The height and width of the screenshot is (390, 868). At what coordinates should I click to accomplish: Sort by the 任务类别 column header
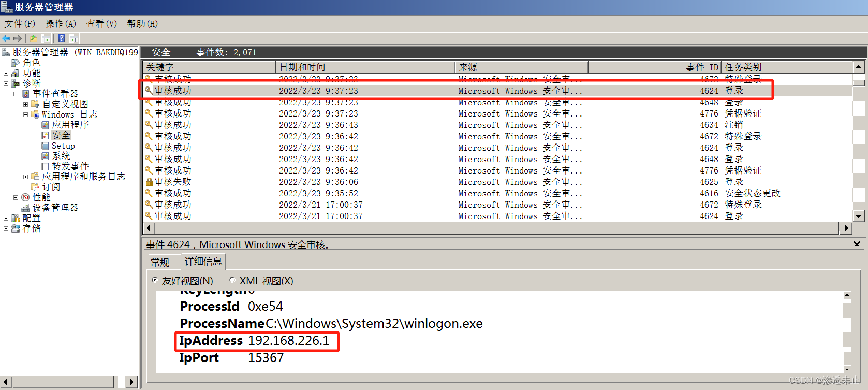click(787, 67)
